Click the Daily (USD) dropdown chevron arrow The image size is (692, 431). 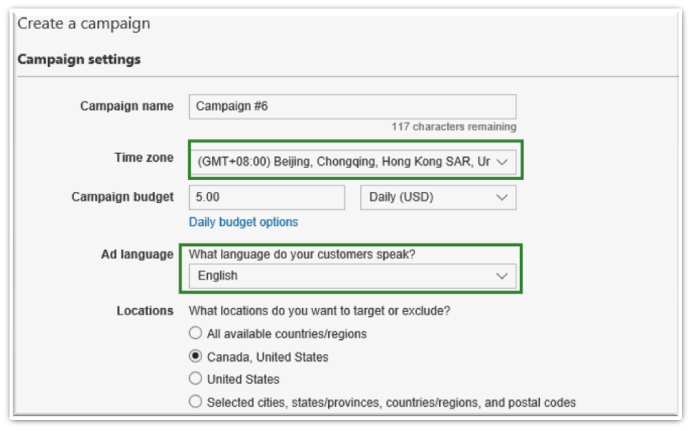click(x=502, y=197)
